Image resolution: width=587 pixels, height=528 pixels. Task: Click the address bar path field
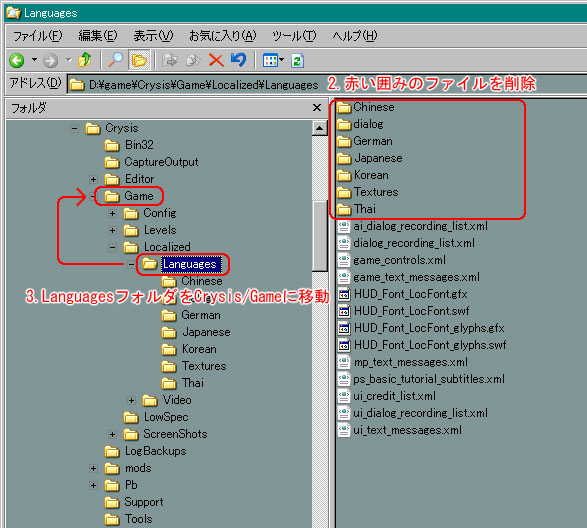tap(326, 85)
